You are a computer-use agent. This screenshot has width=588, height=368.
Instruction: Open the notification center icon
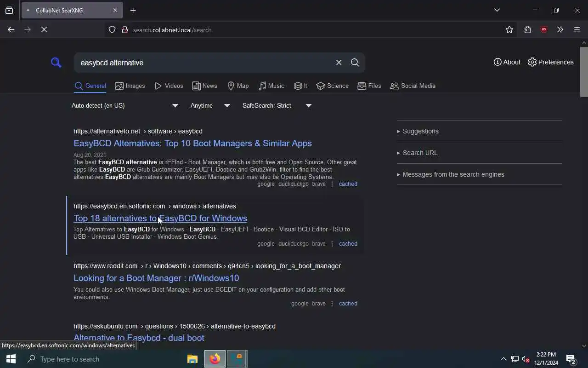click(571, 359)
